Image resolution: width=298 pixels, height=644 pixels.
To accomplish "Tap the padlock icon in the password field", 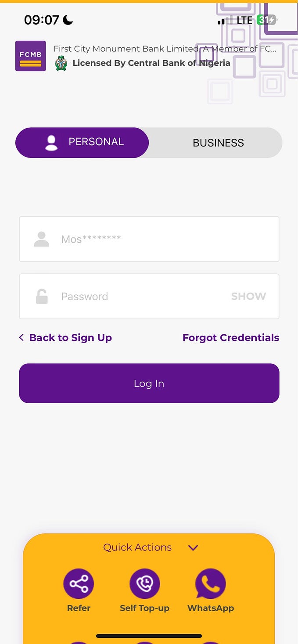I will tap(41, 296).
